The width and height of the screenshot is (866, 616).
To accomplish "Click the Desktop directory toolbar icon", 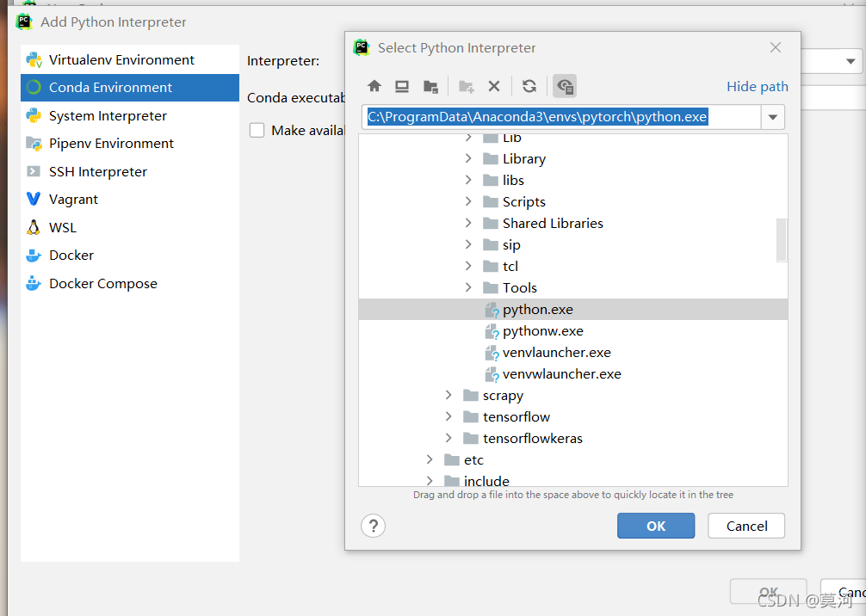I will point(402,86).
